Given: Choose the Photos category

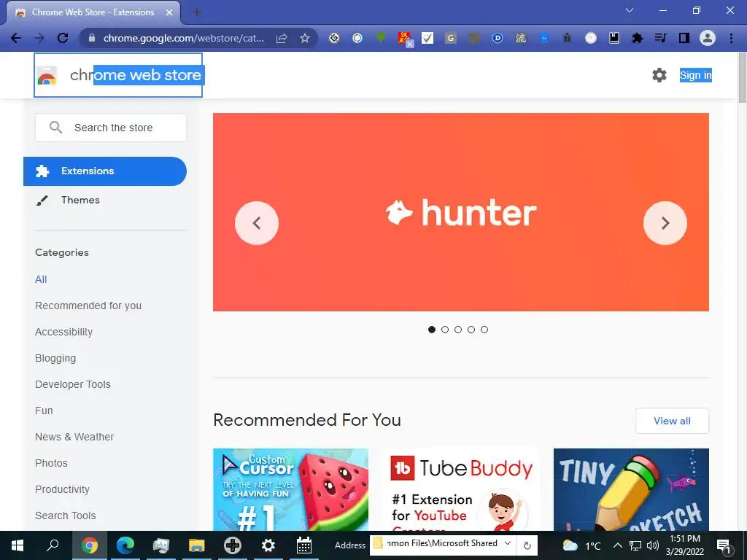Looking at the screenshot, I should click(x=52, y=463).
